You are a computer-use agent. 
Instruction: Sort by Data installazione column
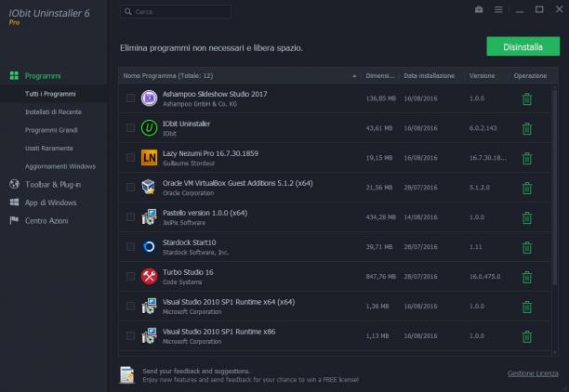(429, 76)
